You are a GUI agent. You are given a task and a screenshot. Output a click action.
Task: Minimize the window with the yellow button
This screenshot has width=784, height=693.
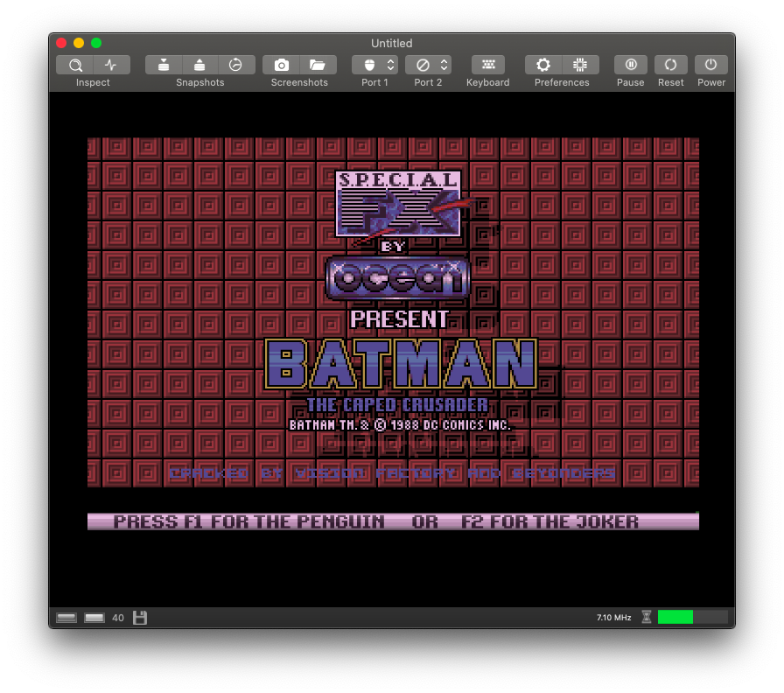coord(79,43)
